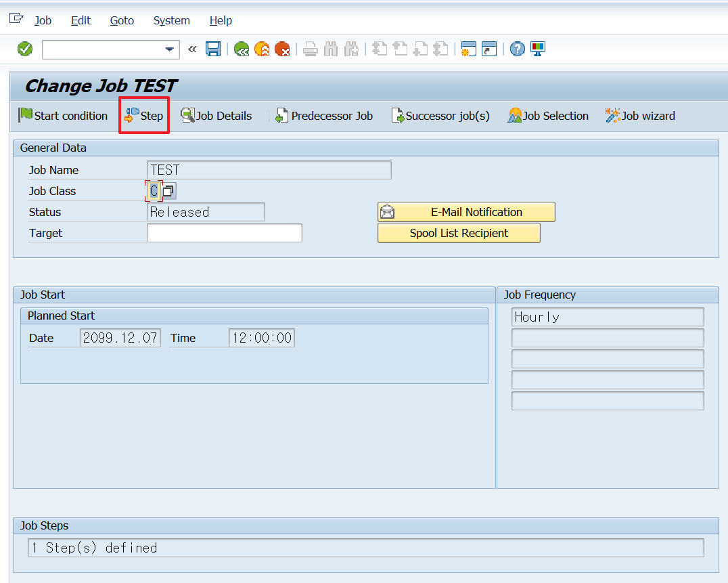Screen dimensions: 728x583
Task: Create a new session with the New Session icon
Action: click(x=468, y=49)
